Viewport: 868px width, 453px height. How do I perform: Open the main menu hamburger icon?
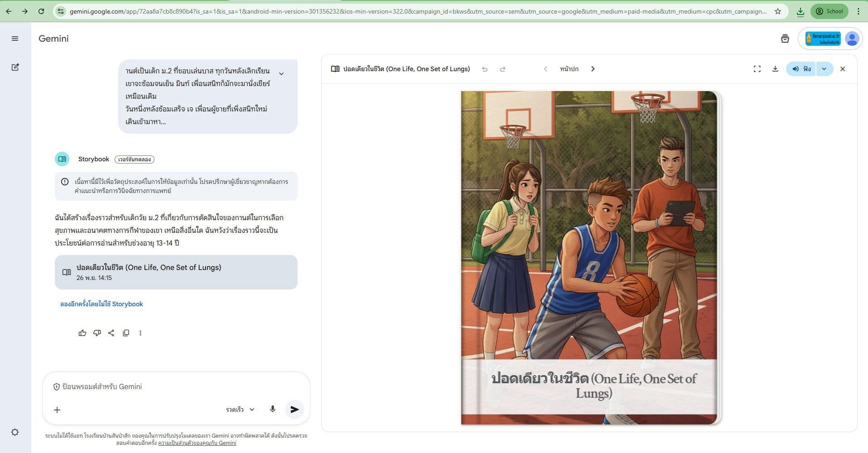(15, 39)
